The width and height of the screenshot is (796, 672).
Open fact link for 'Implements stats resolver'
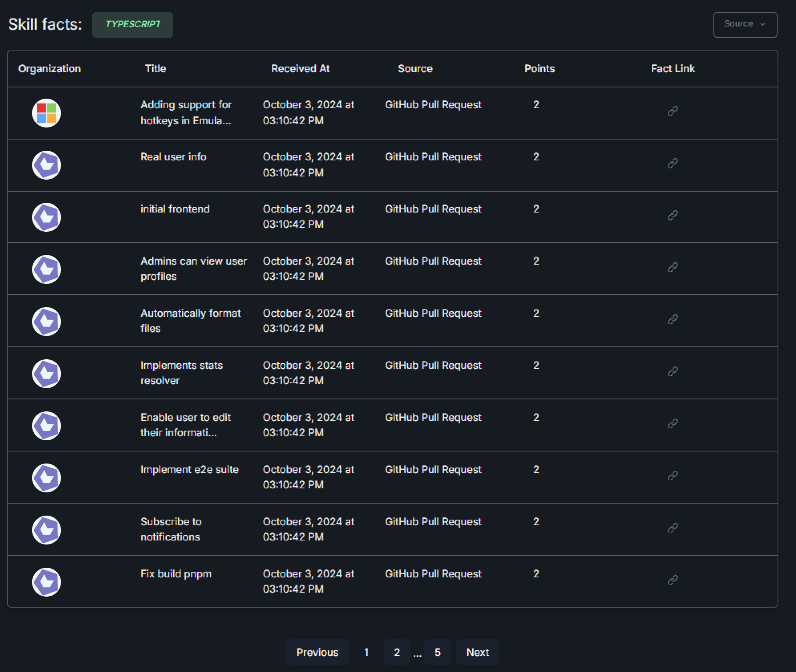[x=673, y=371]
